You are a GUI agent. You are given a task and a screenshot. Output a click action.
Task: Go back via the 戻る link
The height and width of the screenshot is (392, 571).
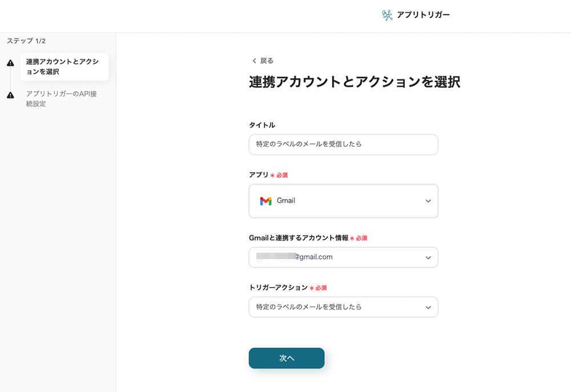(x=267, y=61)
